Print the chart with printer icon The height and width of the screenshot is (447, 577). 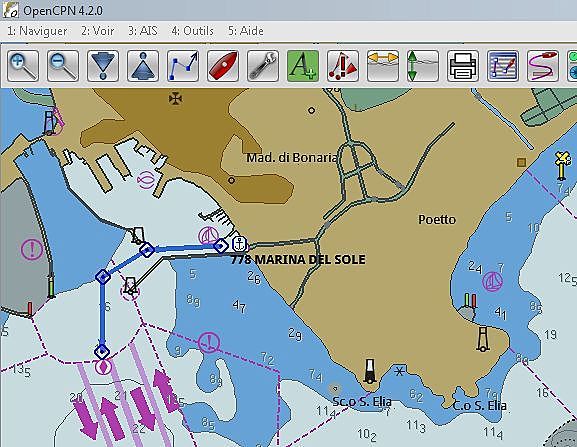pyautogui.click(x=463, y=66)
